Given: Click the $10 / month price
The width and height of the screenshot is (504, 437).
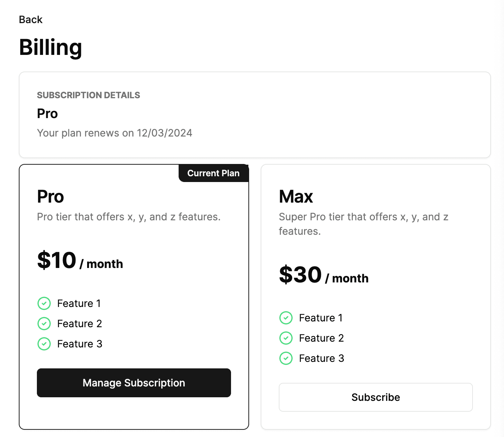Looking at the screenshot, I should (80, 261).
